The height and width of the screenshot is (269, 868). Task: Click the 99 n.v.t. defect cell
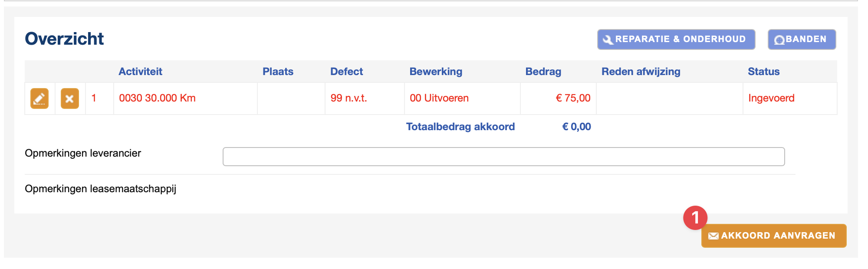point(349,98)
